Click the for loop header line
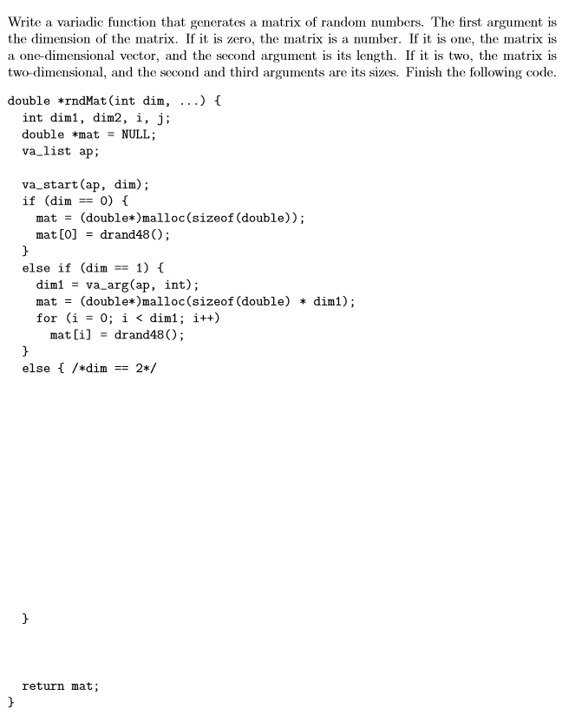 [x=127, y=318]
